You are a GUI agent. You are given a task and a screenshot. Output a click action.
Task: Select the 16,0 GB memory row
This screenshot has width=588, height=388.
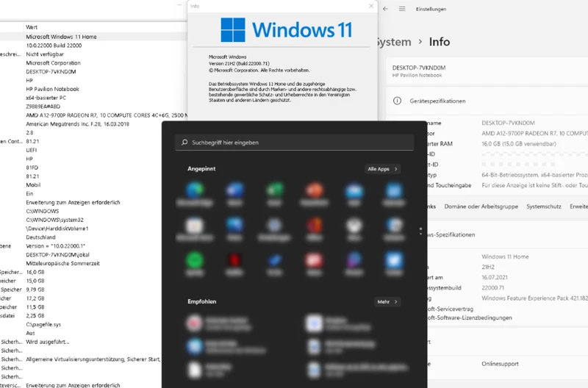35,272
